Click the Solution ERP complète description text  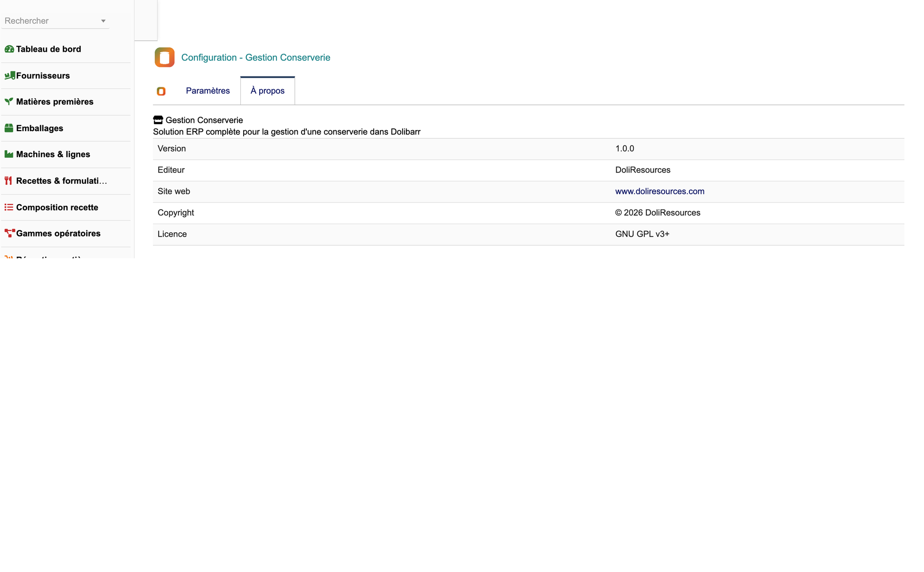pyautogui.click(x=287, y=132)
